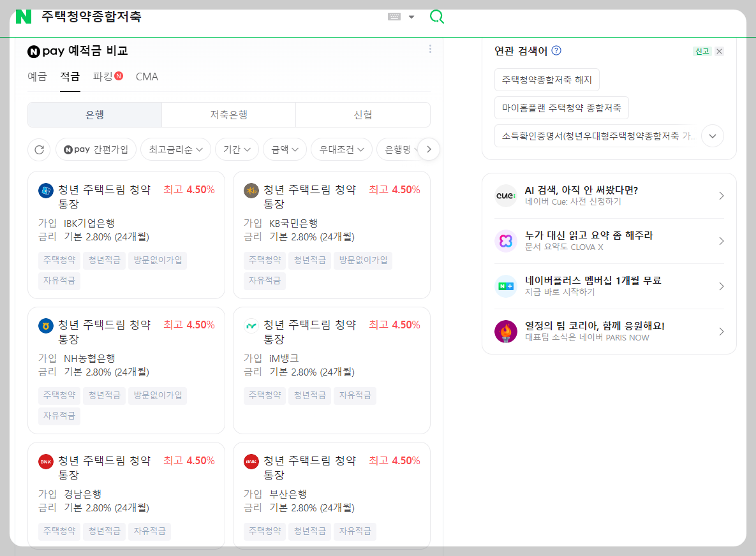This screenshot has height=556, width=756.
Task: Click the Naver Plus membership icon
Action: pyautogui.click(x=506, y=286)
